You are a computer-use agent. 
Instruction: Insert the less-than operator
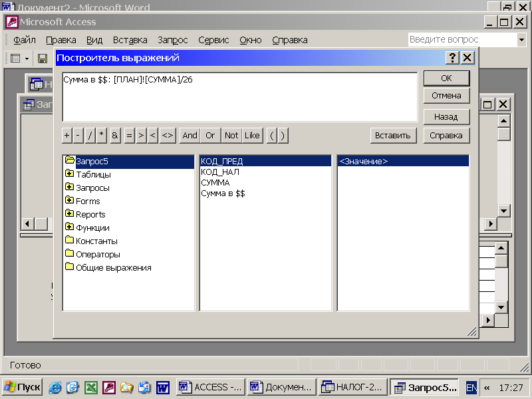[153, 136]
